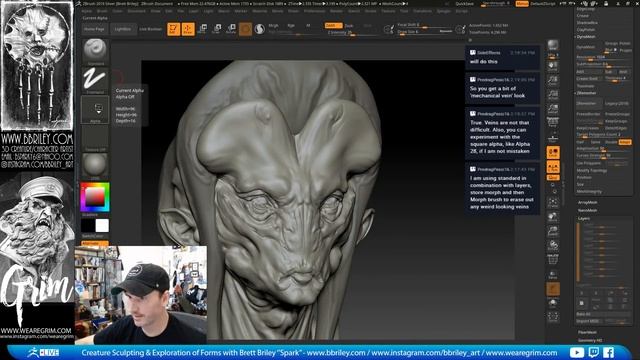Toggle the Mrgb button
The height and width of the screenshot is (360, 640).
tap(273, 25)
